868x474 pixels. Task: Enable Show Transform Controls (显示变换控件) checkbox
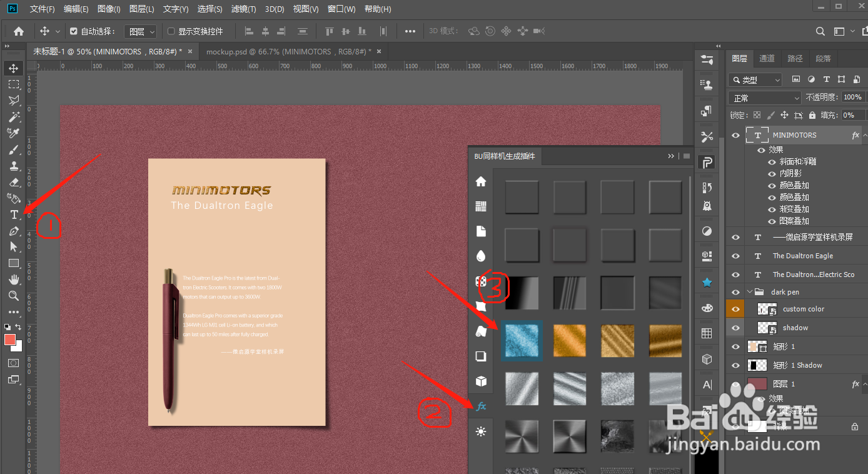[x=171, y=31]
